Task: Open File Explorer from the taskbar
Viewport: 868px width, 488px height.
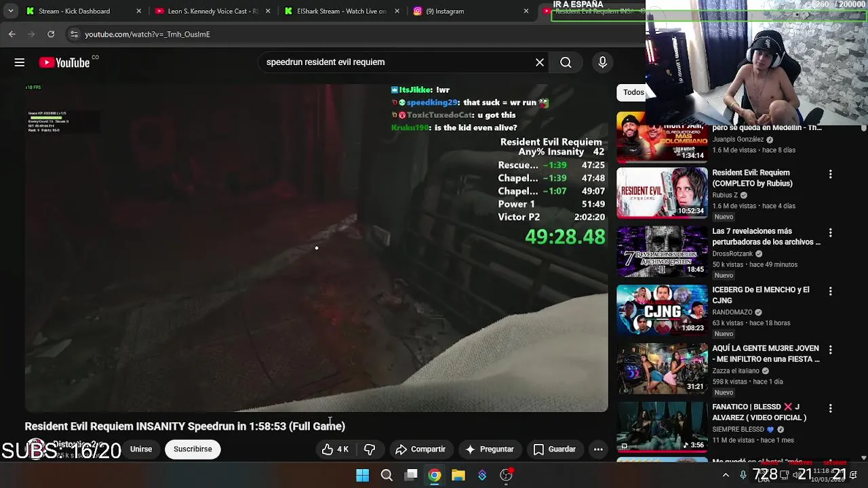Action: coord(458,475)
